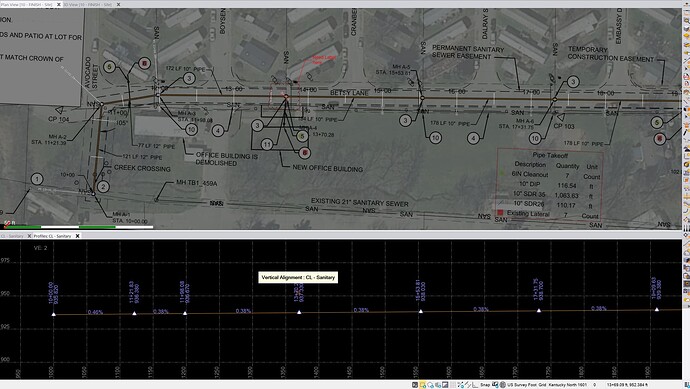690x389 pixels.
Task: Select the profile VPI marker at 11+21.83
Action: click(x=134, y=313)
